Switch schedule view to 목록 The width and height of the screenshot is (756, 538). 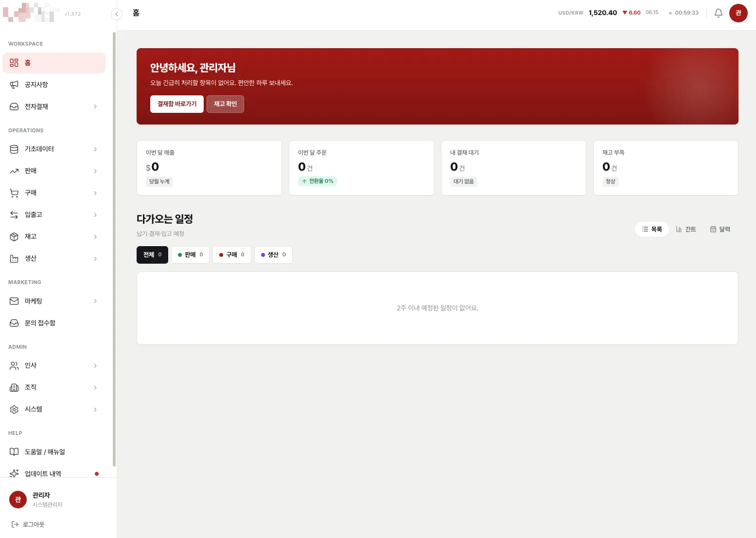pyautogui.click(x=652, y=229)
